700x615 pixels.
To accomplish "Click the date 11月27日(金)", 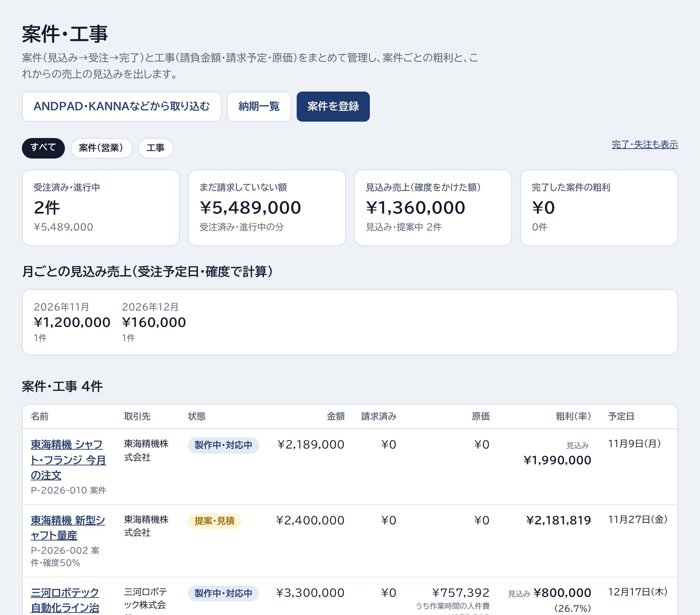I will [638, 520].
